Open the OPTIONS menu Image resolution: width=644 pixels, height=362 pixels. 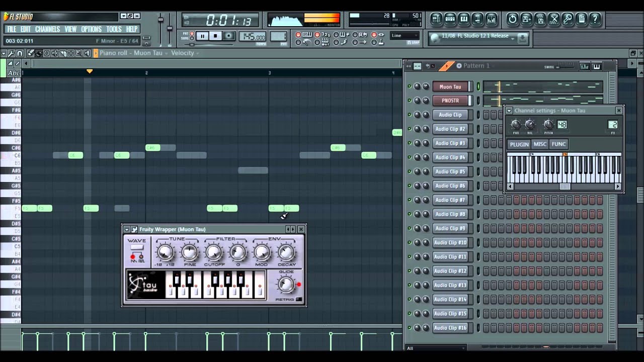pos(91,29)
